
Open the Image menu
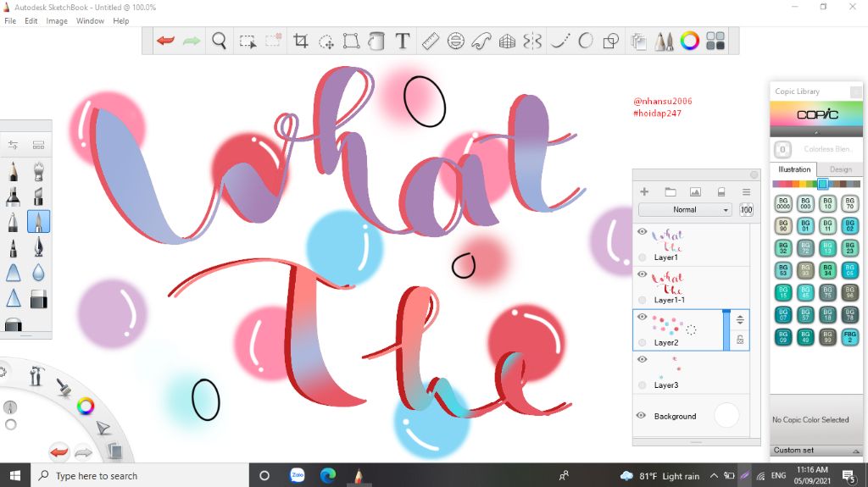(57, 20)
